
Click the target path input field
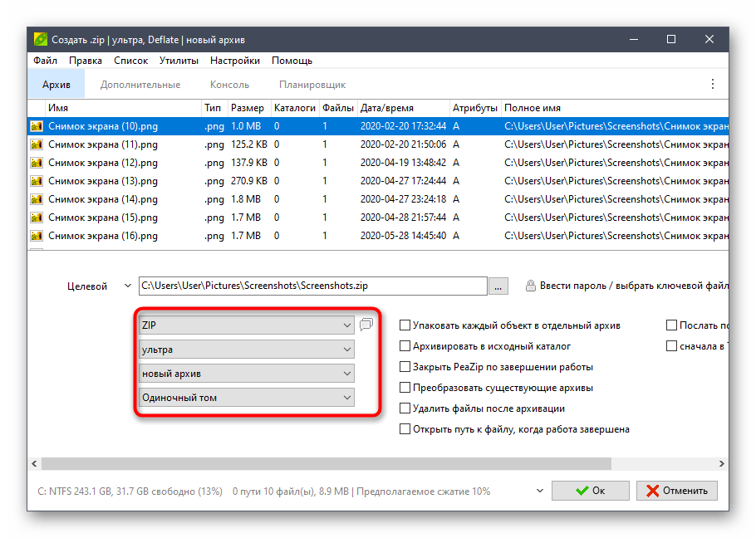[x=312, y=286]
